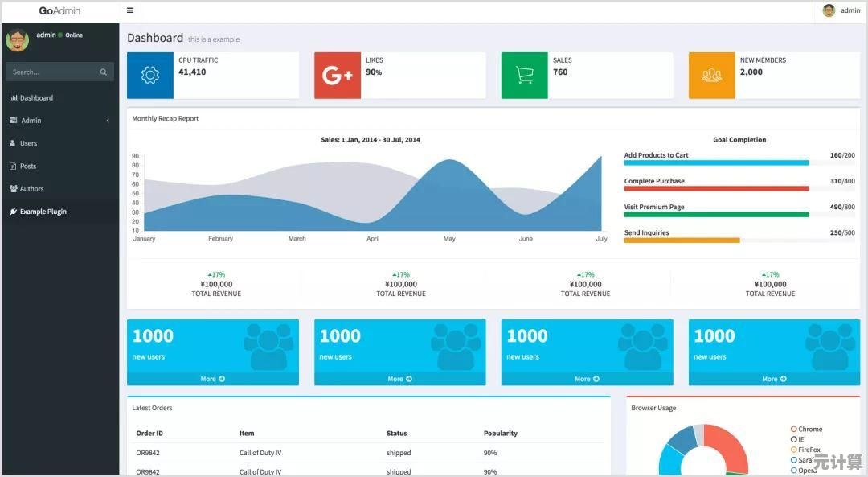The width and height of the screenshot is (868, 477).
Task: Click the Popularity column header
Action: coord(501,434)
